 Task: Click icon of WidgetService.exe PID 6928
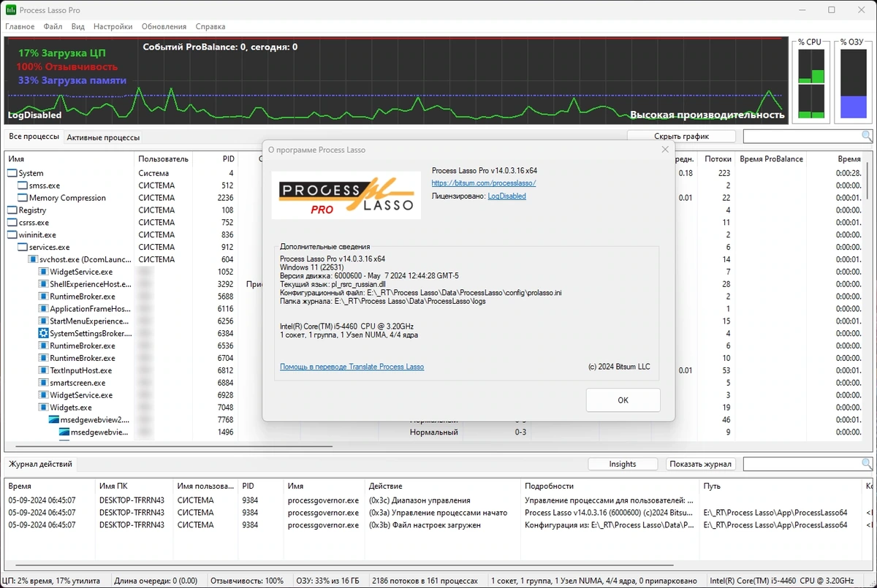pos(43,395)
